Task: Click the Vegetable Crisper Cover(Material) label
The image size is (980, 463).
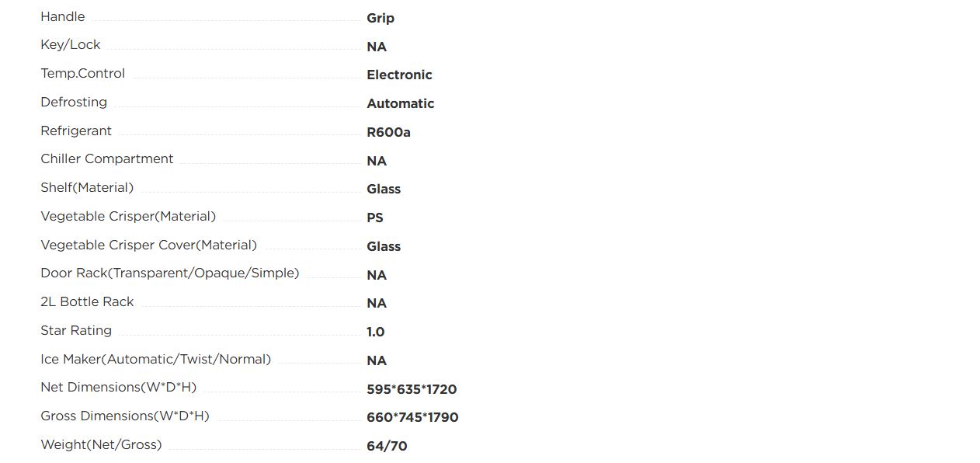Action: click(x=148, y=245)
